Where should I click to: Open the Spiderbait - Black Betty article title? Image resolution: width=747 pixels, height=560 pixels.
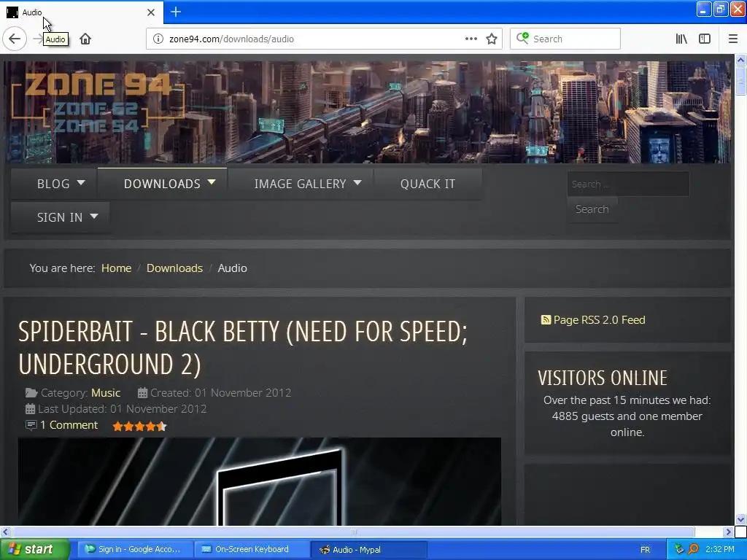243,348
